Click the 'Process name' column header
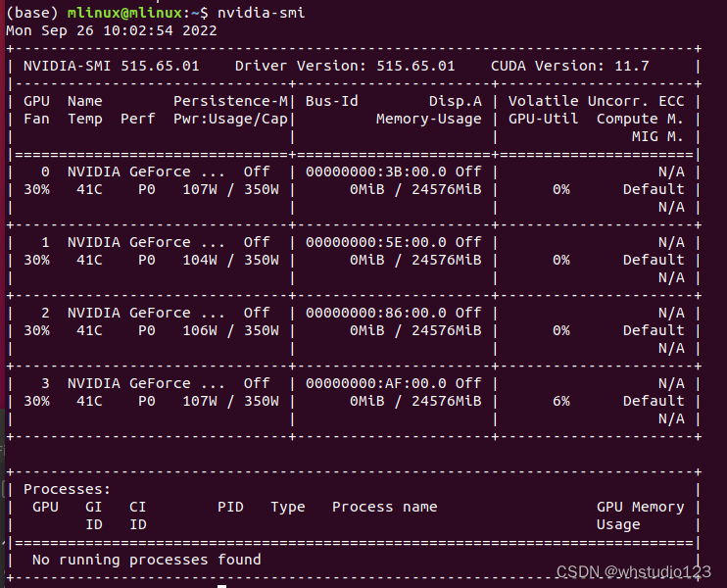 coord(385,507)
